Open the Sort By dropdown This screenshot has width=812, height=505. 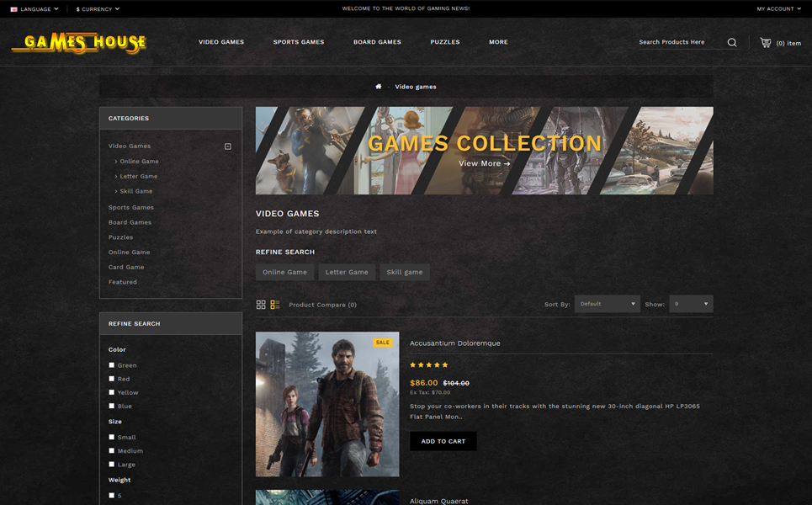[x=608, y=304]
